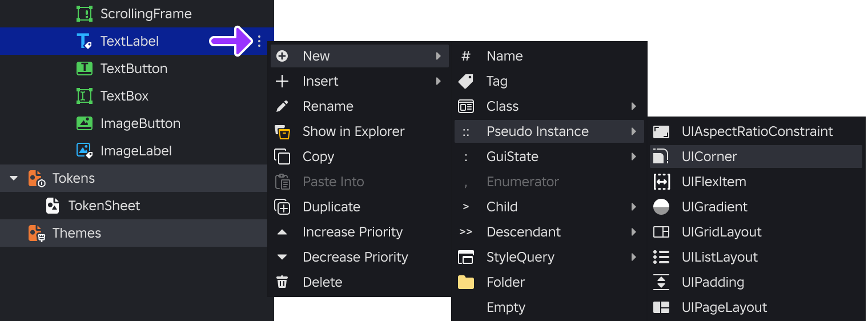
Task: Collapse the Tokens tree node arrow
Action: 14,178
